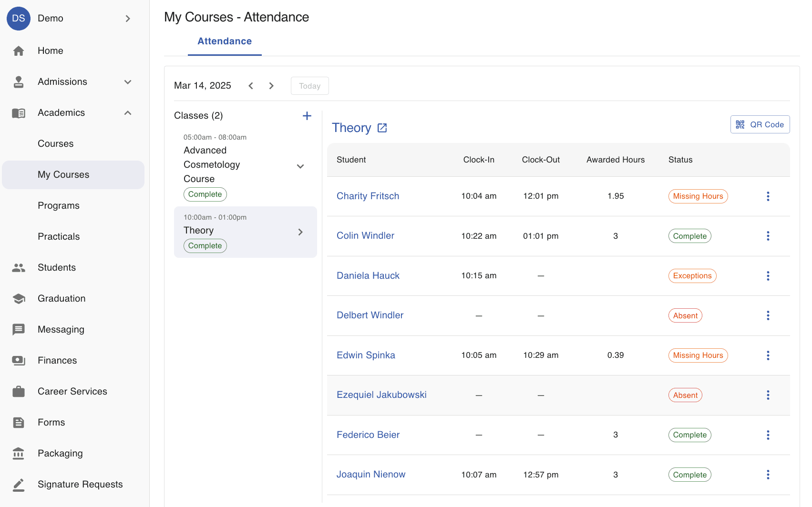Open Colin Windler's student profile
The height and width of the screenshot is (507, 812).
[365, 236]
